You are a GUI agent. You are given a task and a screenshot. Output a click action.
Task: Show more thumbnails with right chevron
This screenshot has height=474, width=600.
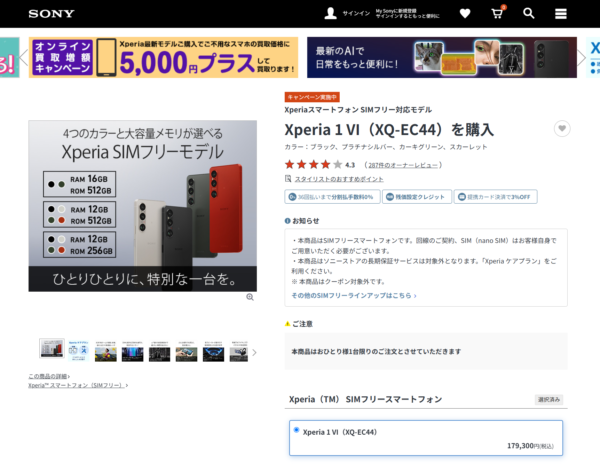254,352
